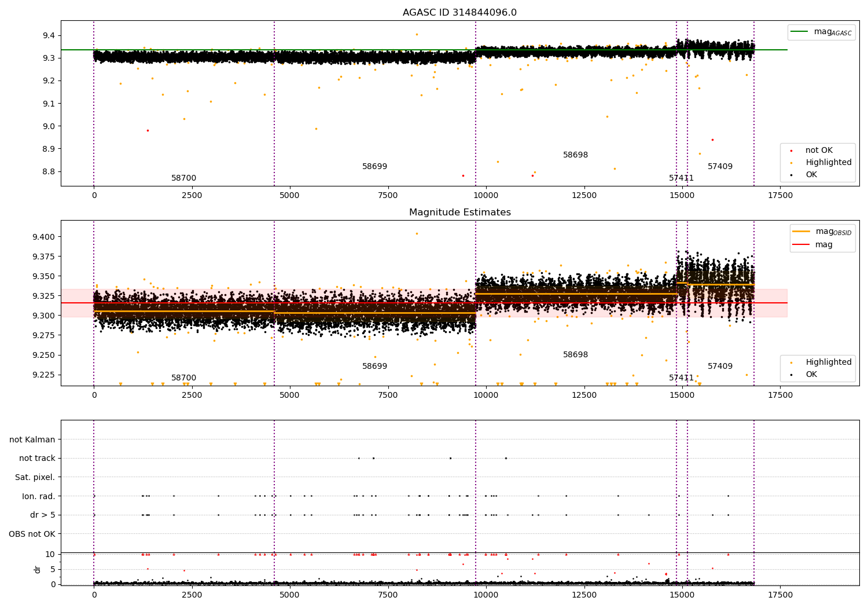Click the 9.0 y-tick of the top plot
Screen dimensions: 868x608
49,126
